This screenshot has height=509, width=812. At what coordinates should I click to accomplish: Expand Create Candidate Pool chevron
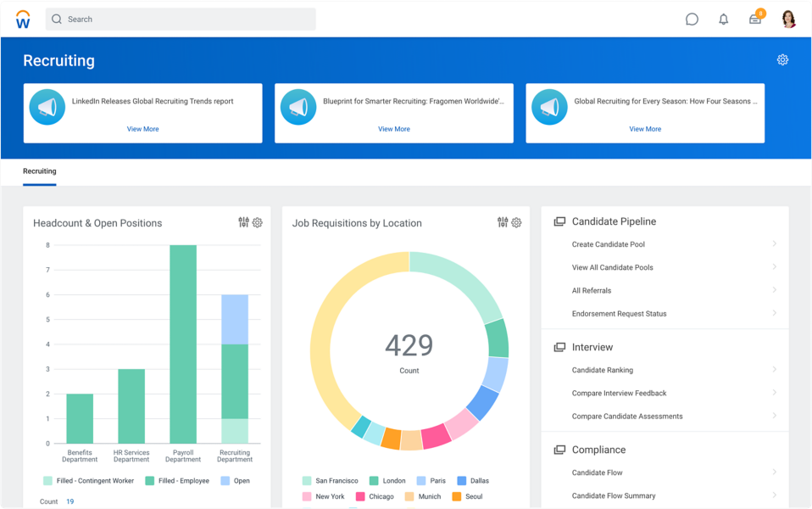click(775, 244)
